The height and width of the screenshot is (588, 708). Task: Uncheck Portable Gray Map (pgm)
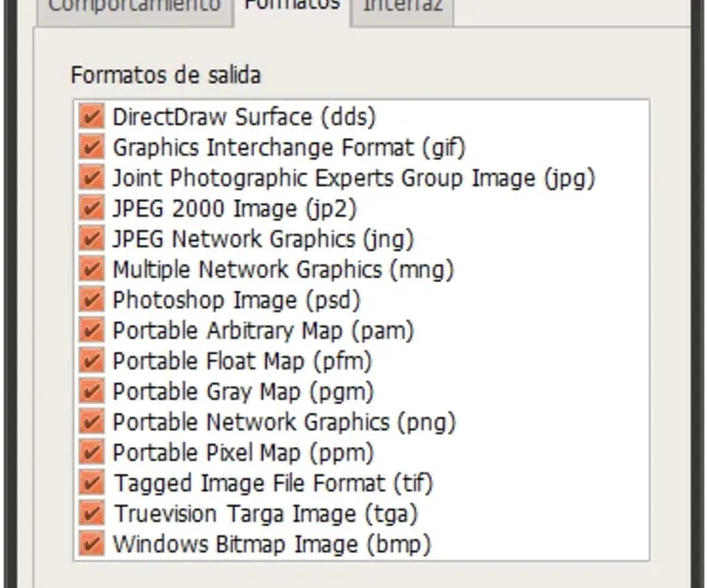pyautogui.click(x=91, y=391)
